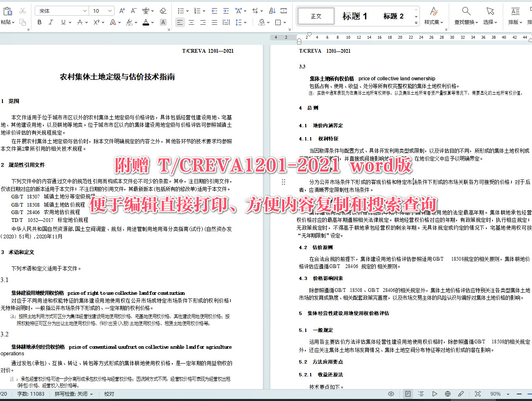Screen dimensions: 532x401
Task: Apply the 正文 body style
Action: (316, 16)
